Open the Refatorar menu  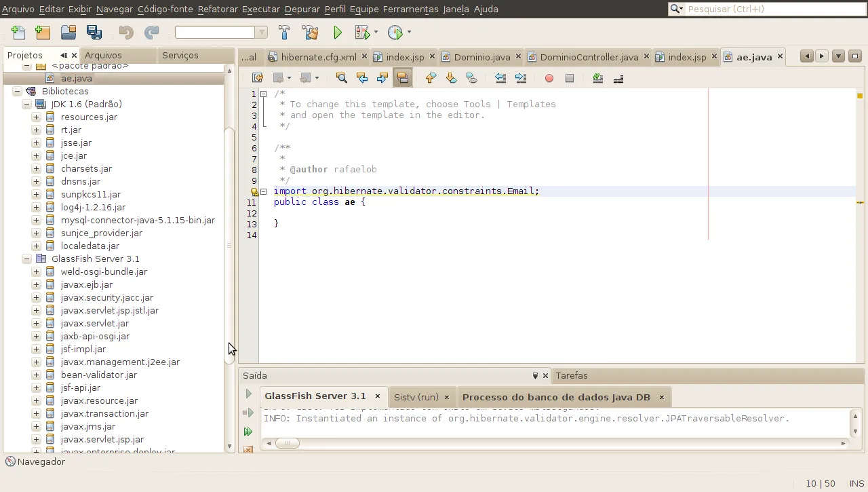[218, 9]
